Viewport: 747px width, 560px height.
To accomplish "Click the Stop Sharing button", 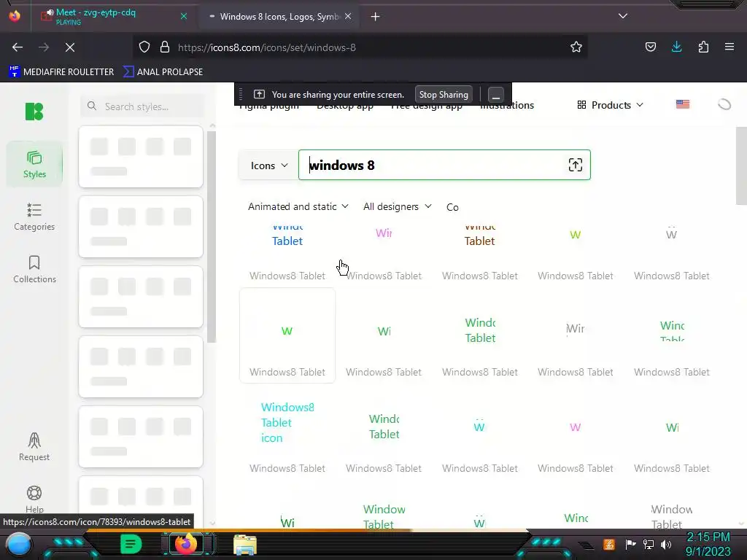I will 444,95.
